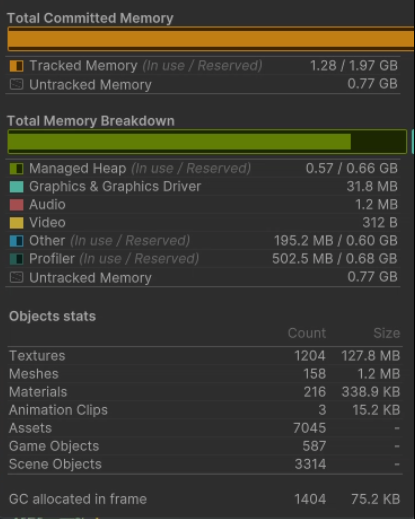Click the Profiler dark green legend icon
This screenshot has height=519, width=415.
[16, 259]
